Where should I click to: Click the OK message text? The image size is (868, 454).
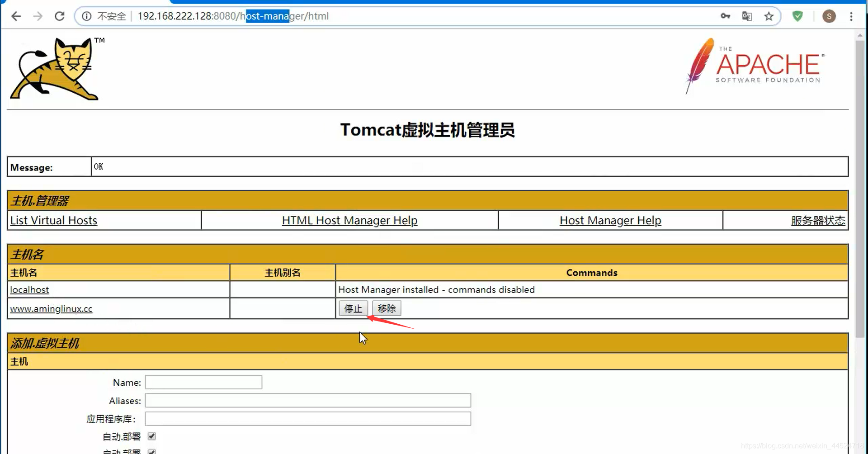(x=99, y=166)
